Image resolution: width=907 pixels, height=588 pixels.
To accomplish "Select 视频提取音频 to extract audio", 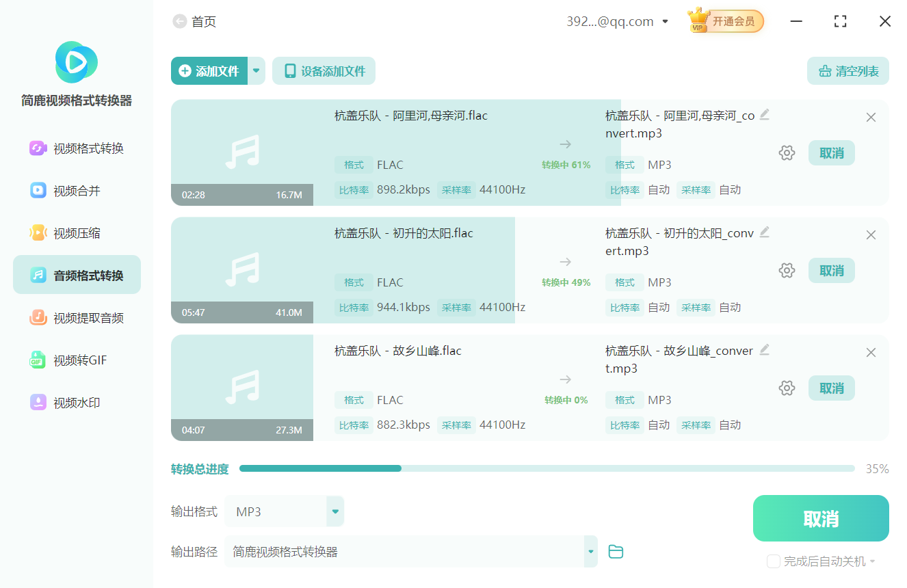I will point(76,317).
